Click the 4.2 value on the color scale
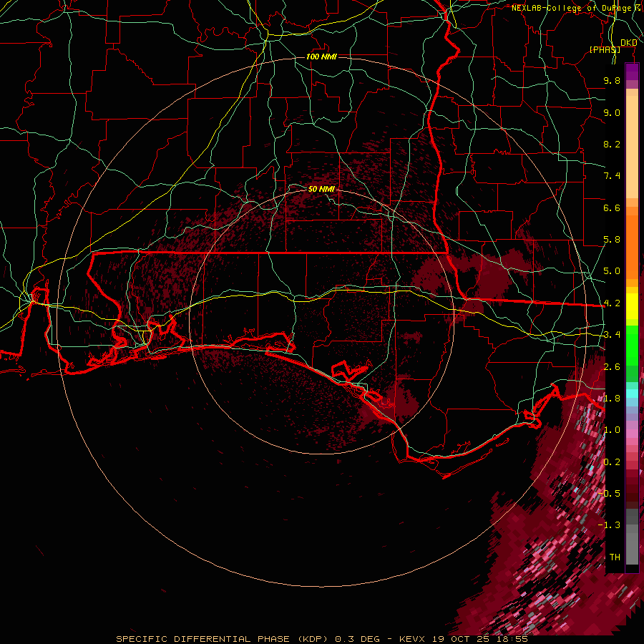The image size is (644, 644). click(612, 303)
